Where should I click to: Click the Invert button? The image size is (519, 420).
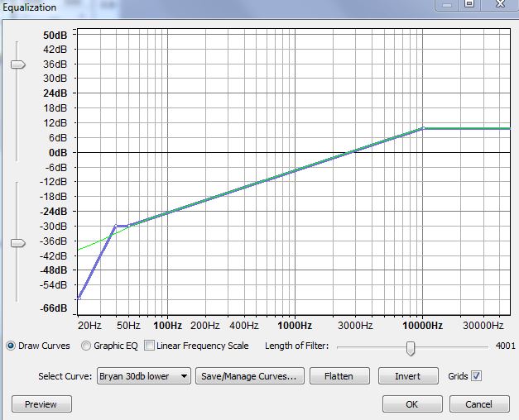[408, 376]
